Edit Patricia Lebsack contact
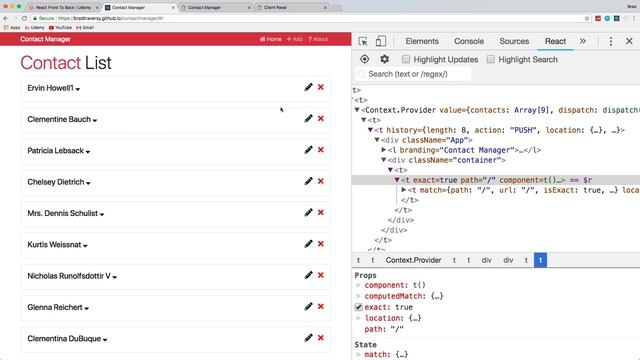 tap(308, 150)
